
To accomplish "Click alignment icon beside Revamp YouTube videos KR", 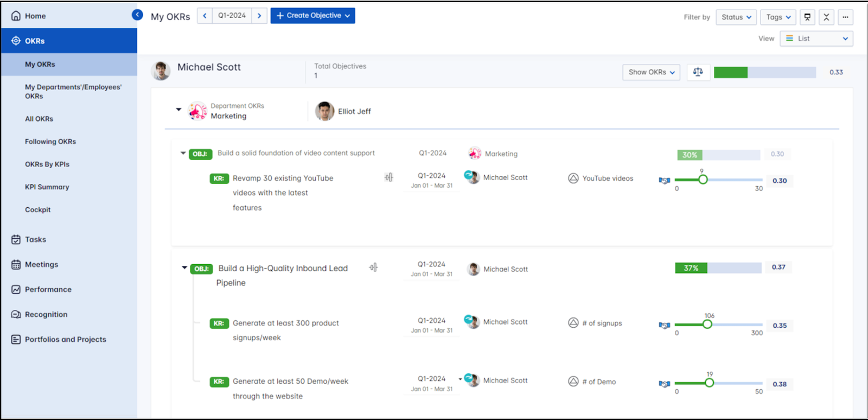I will 389,177.
